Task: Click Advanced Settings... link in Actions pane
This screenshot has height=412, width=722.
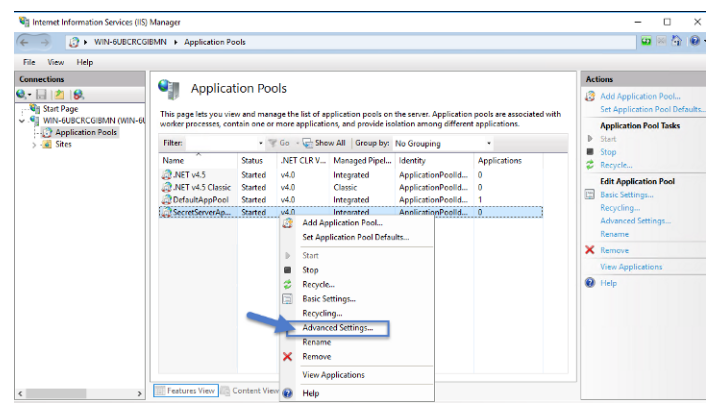Action: (635, 221)
